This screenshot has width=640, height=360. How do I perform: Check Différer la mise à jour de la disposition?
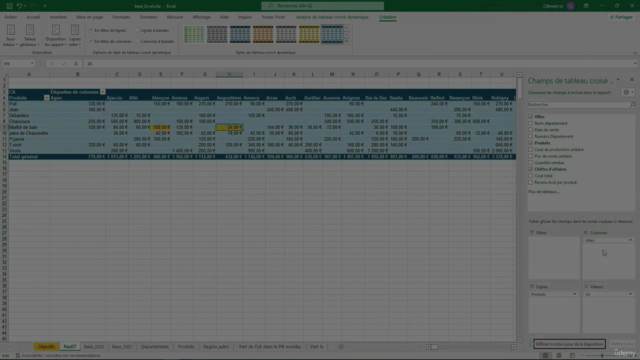531,344
